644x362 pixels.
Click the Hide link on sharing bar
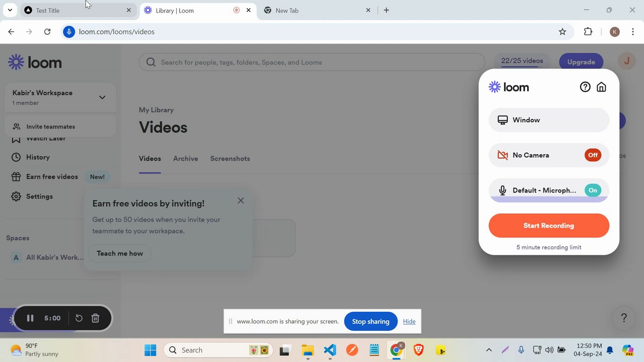click(409, 321)
